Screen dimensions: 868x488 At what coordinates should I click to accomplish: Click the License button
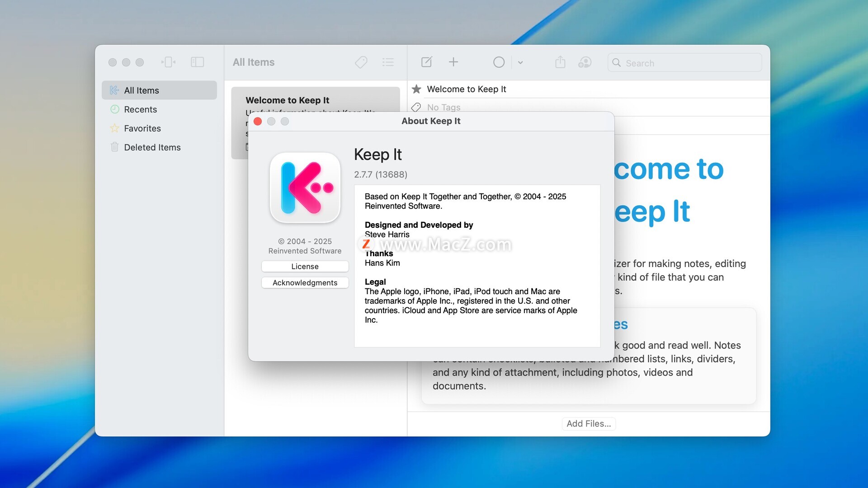pyautogui.click(x=305, y=267)
